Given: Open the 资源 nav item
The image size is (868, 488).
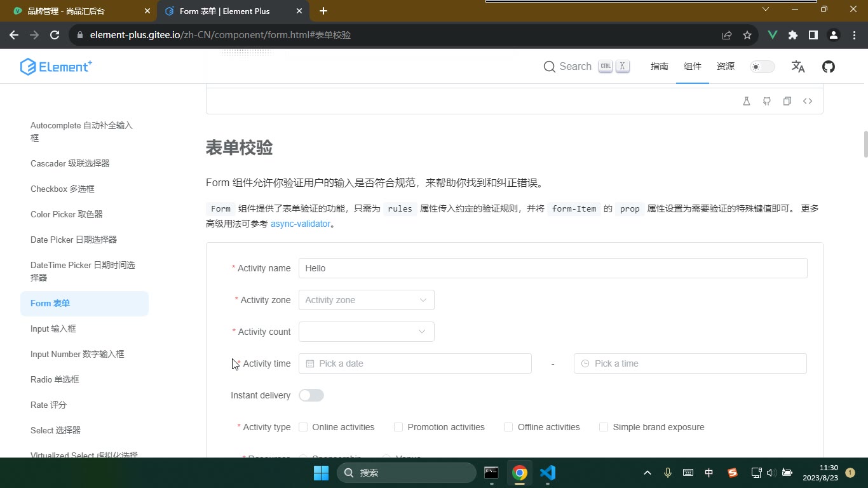Looking at the screenshot, I should coord(725,67).
